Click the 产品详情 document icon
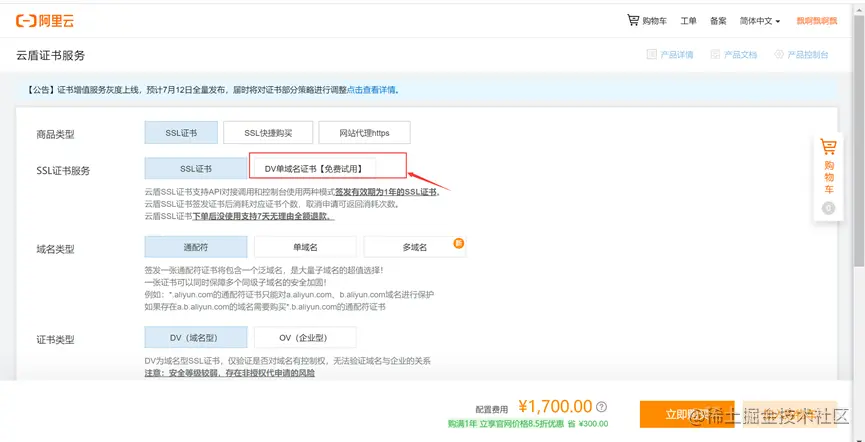Image resolution: width=865 pixels, height=442 pixels. tap(652, 54)
